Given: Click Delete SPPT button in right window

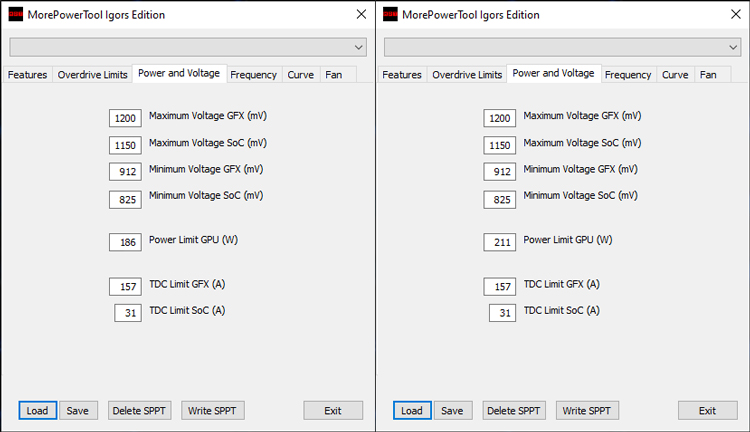Looking at the screenshot, I should 514,410.
